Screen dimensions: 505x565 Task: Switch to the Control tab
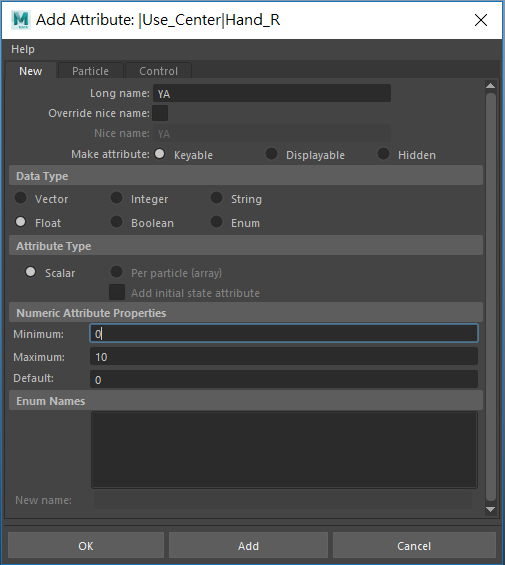tap(158, 71)
